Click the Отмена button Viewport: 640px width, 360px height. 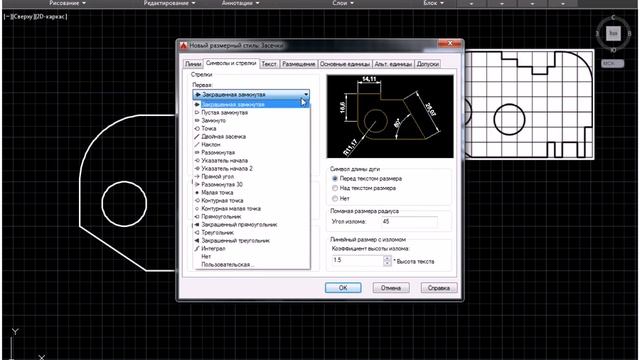pos(391,288)
